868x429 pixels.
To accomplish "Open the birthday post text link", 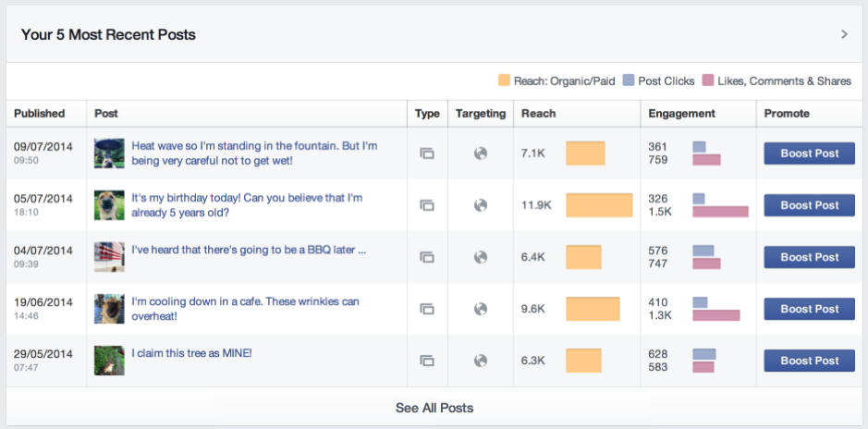I will [247, 205].
